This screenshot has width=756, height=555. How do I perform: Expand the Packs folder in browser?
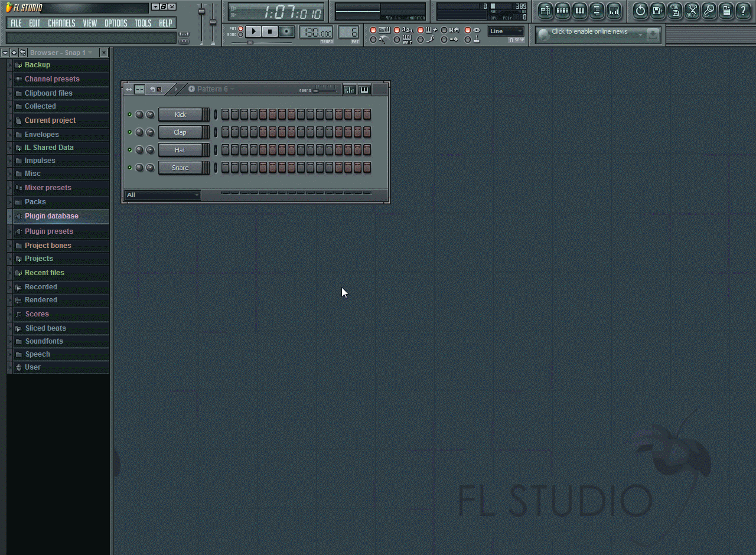[x=35, y=202]
